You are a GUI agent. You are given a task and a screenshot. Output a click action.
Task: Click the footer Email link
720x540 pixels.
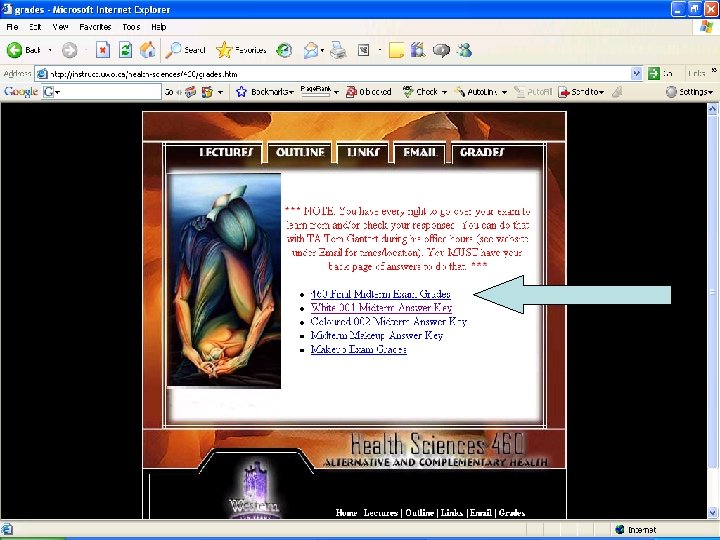[x=480, y=512]
